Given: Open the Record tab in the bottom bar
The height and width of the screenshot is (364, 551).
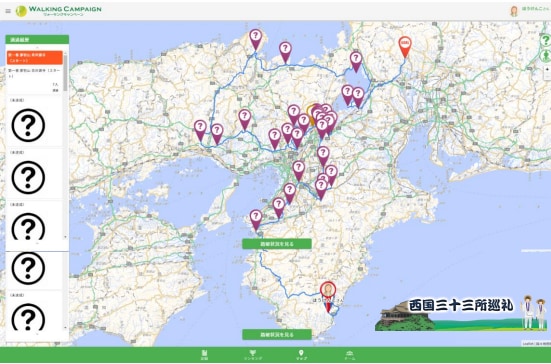Looking at the screenshot, I should coord(204,355).
